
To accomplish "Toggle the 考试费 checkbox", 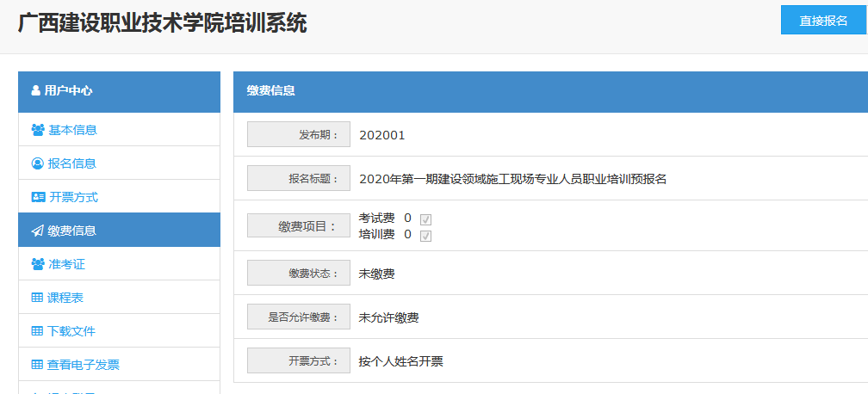I will (x=425, y=219).
